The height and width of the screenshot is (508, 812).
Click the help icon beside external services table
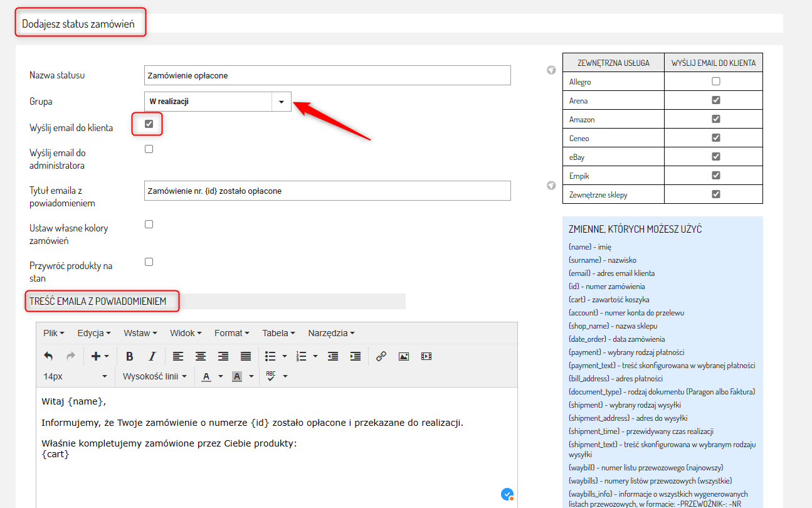coord(551,70)
